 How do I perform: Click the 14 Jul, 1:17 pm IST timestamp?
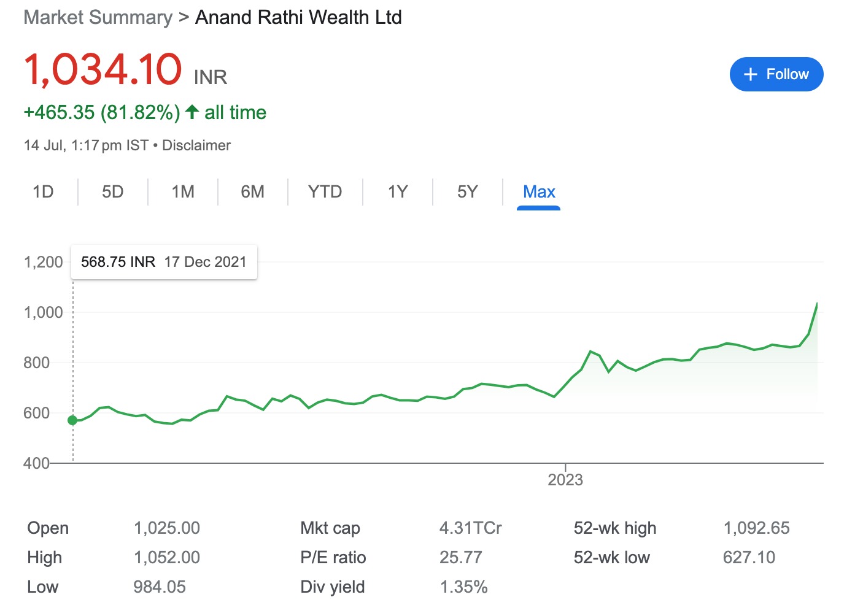86,145
